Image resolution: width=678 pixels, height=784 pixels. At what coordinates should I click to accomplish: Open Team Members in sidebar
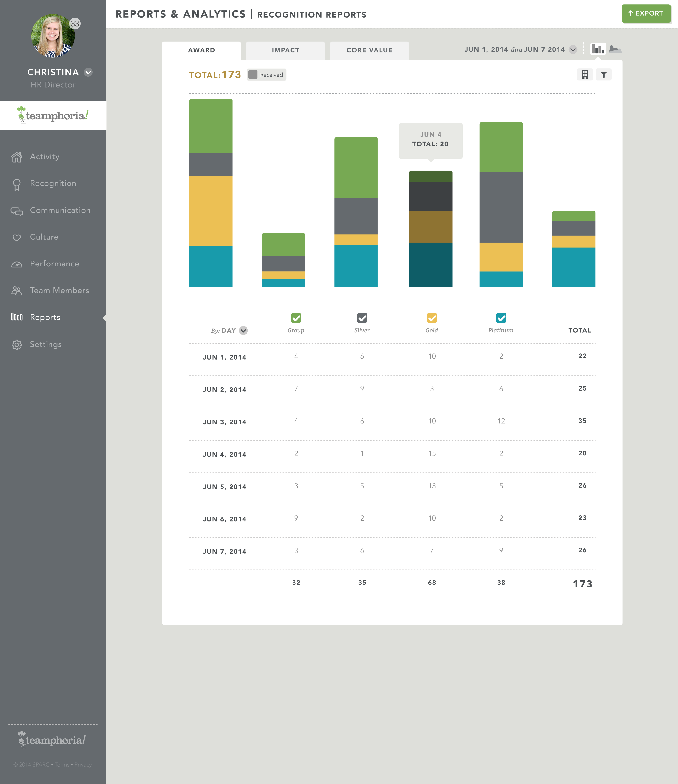tap(59, 291)
